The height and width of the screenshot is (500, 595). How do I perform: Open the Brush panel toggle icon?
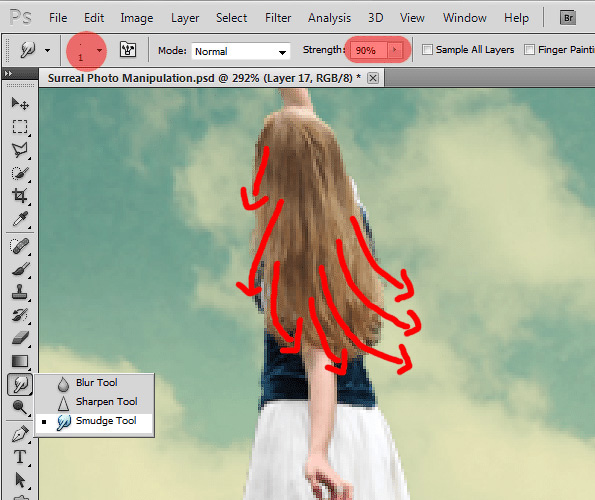tap(128, 50)
